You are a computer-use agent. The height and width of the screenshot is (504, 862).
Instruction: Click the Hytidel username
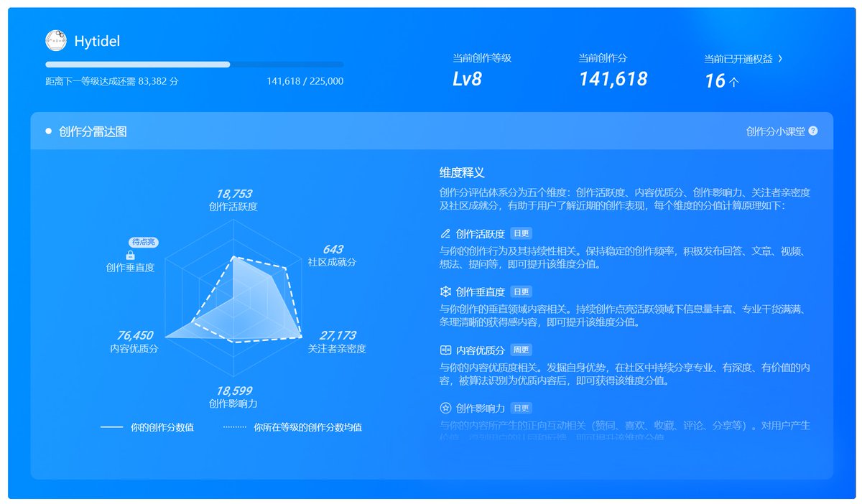click(97, 42)
